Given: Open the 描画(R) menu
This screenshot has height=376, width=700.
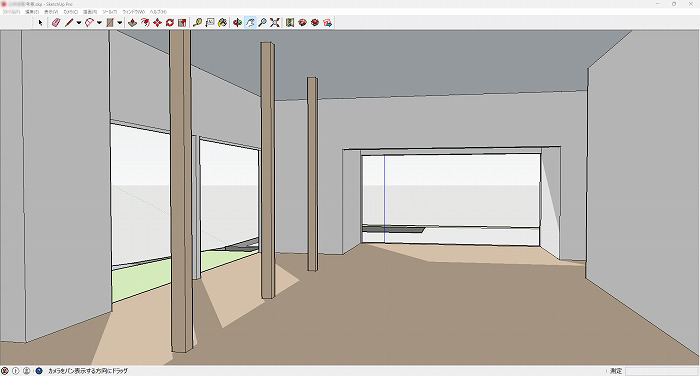Looking at the screenshot, I should click(x=90, y=12).
